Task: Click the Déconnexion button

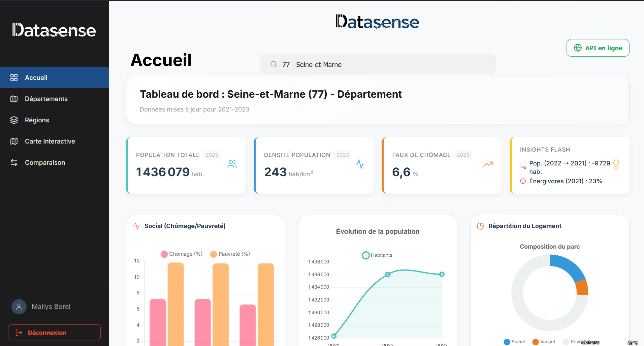Action: tap(54, 333)
